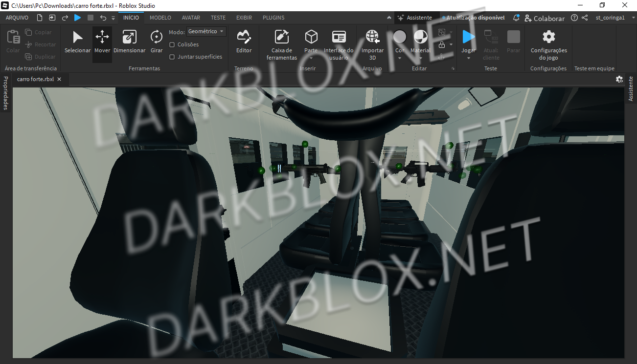Click the lock padlock icon
Image resolution: width=637 pixels, height=364 pixels.
click(442, 44)
